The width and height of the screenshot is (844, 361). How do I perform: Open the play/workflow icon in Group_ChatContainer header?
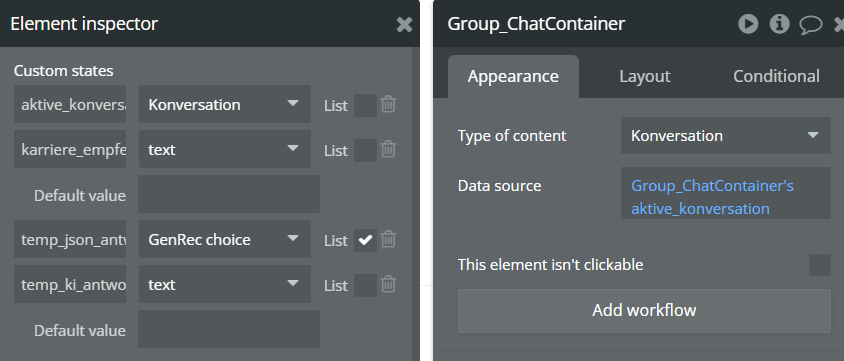tap(748, 24)
